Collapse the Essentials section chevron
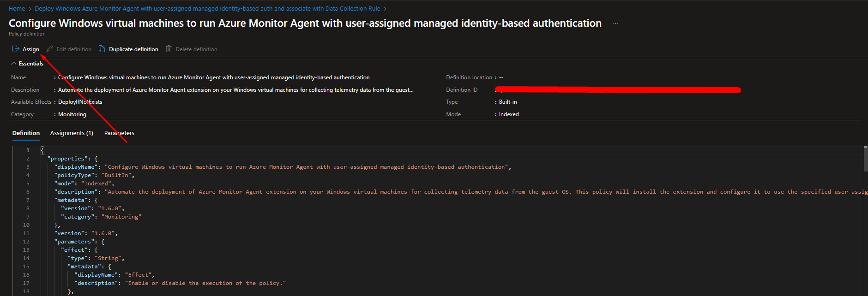Screen dimensions: 868x296 click(13, 64)
